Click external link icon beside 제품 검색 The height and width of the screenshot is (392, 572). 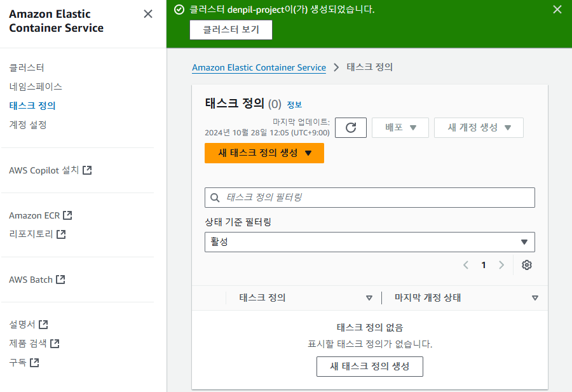55,343
